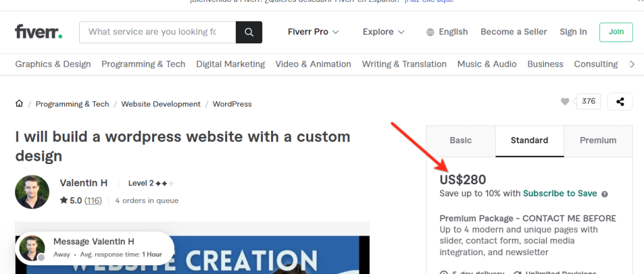Click the 5.0 star rating

(x=71, y=201)
